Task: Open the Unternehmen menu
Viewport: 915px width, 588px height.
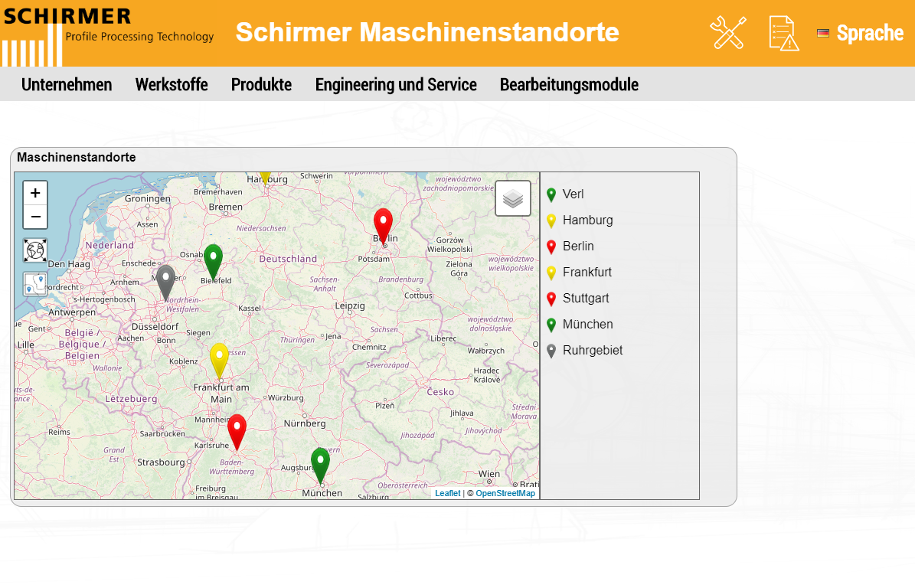Action: click(67, 84)
